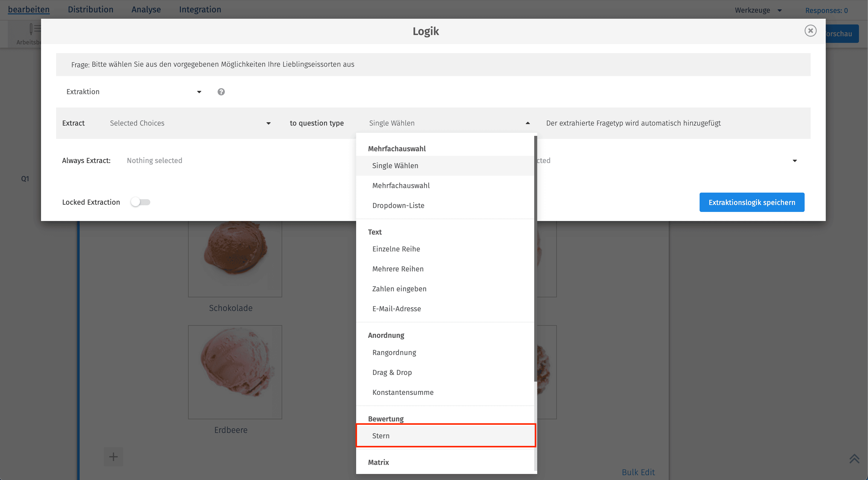Click the Extraktionslogik speichern button
This screenshot has height=480, width=868.
752,202
